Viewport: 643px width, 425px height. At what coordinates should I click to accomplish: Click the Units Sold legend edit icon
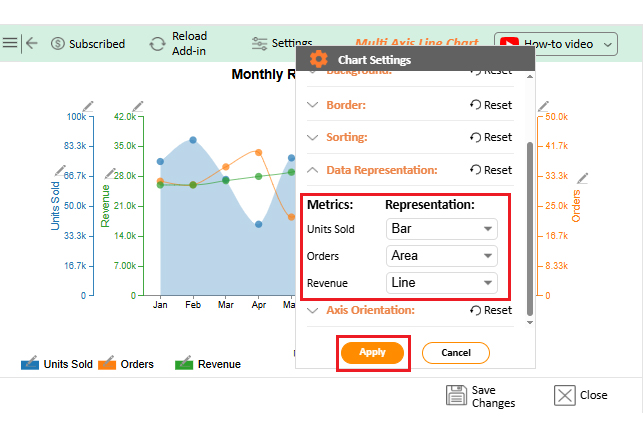[29, 363]
